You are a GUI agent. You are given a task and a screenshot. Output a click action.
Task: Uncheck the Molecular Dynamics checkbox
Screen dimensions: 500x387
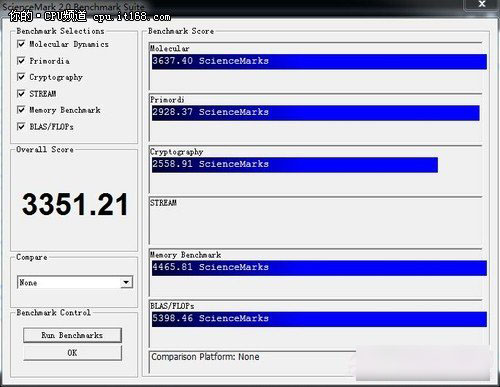[21, 44]
